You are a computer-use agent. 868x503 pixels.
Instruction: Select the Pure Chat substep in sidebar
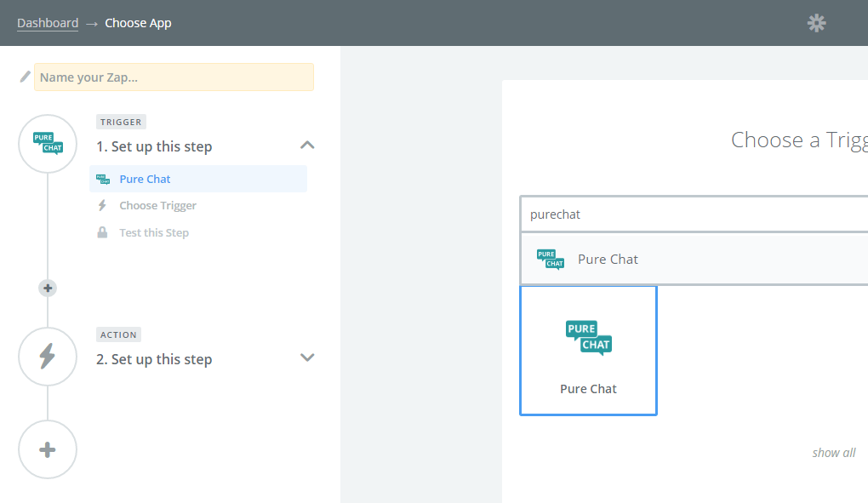[198, 179]
